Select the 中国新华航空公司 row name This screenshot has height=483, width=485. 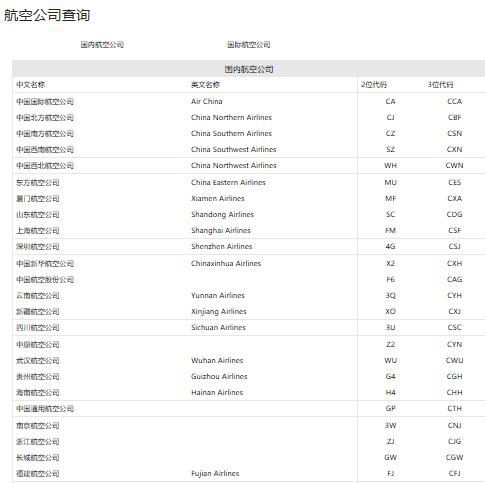45,264
